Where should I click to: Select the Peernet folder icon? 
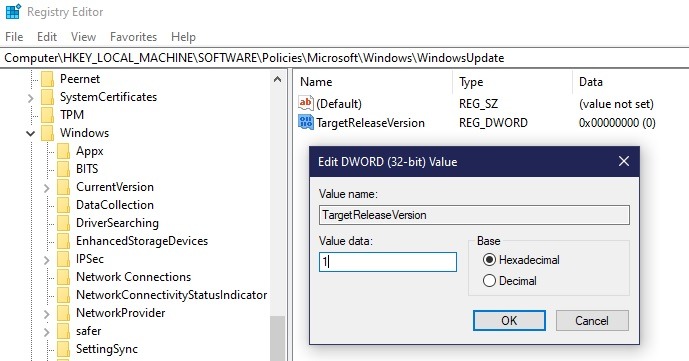(47, 79)
